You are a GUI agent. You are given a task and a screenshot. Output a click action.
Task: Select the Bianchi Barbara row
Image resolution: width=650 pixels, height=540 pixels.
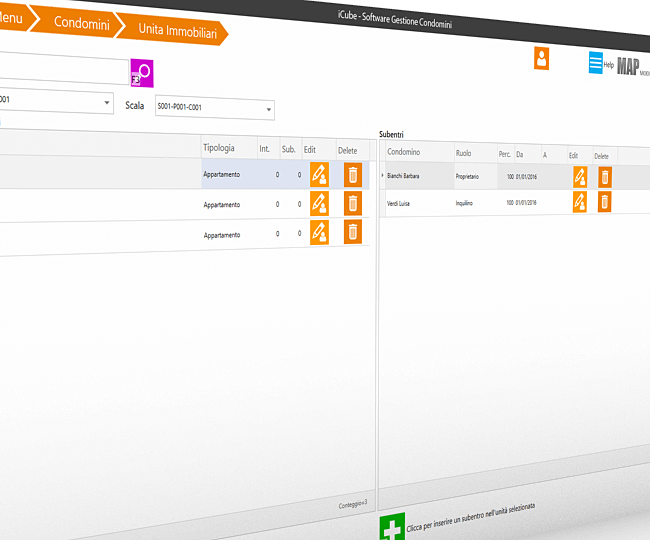pos(514,177)
